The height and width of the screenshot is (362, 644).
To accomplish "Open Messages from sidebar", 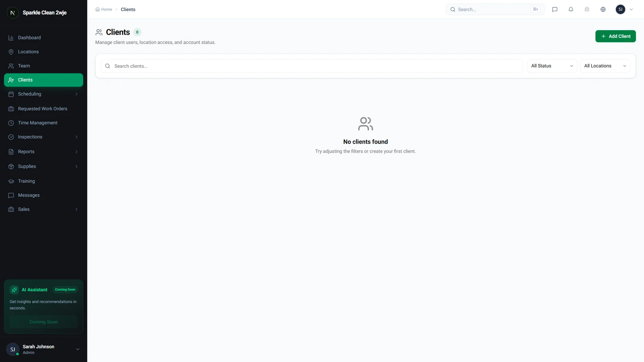I will tap(43, 195).
